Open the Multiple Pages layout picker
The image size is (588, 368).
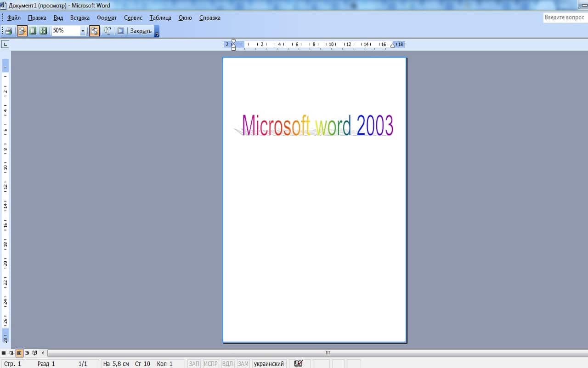43,30
